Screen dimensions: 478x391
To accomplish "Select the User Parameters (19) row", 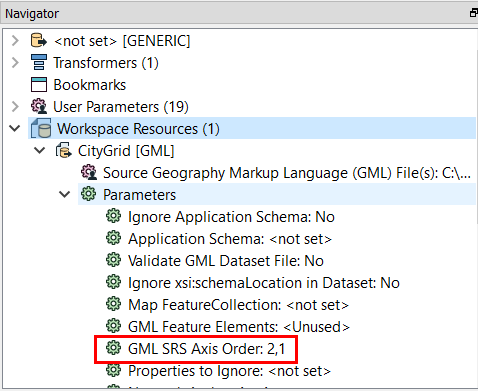I will point(121,107).
